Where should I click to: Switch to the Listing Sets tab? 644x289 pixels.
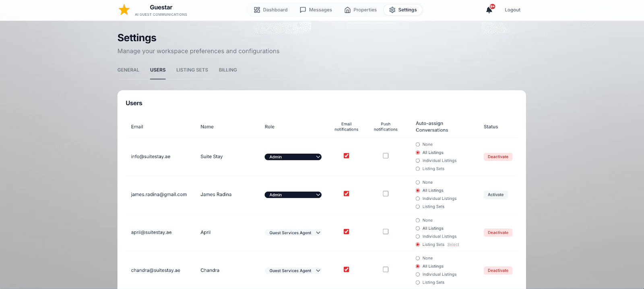192,70
